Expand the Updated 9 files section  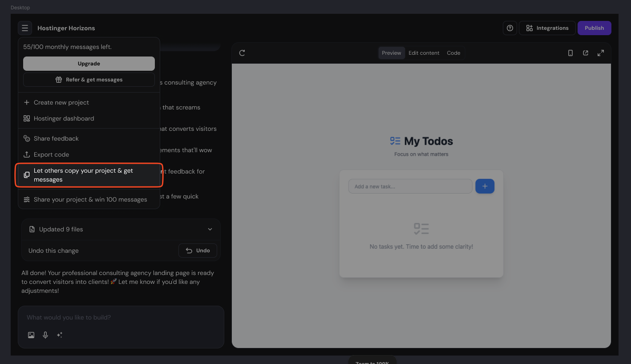tap(210, 229)
